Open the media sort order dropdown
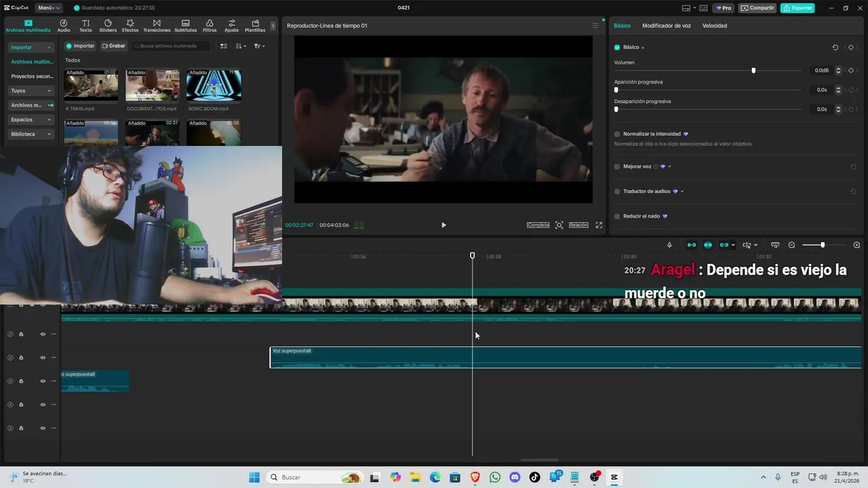 pyautogui.click(x=240, y=46)
